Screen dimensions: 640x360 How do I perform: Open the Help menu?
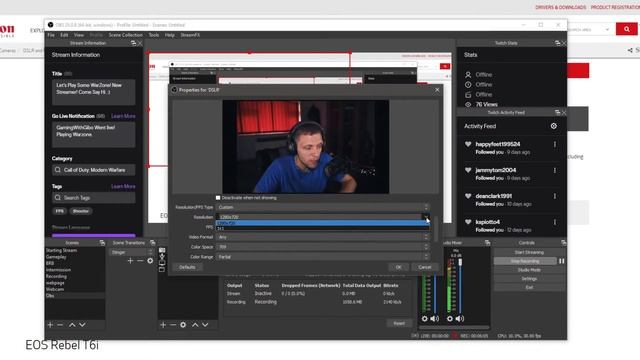point(170,35)
